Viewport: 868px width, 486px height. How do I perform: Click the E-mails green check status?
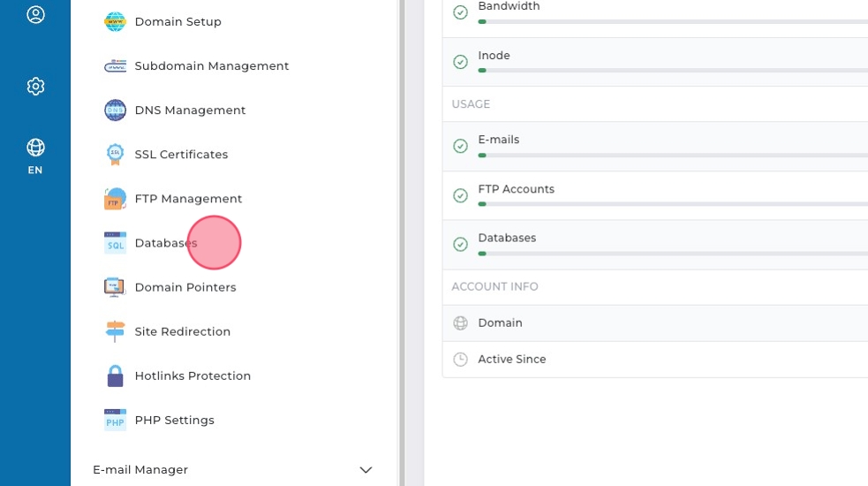point(460,146)
